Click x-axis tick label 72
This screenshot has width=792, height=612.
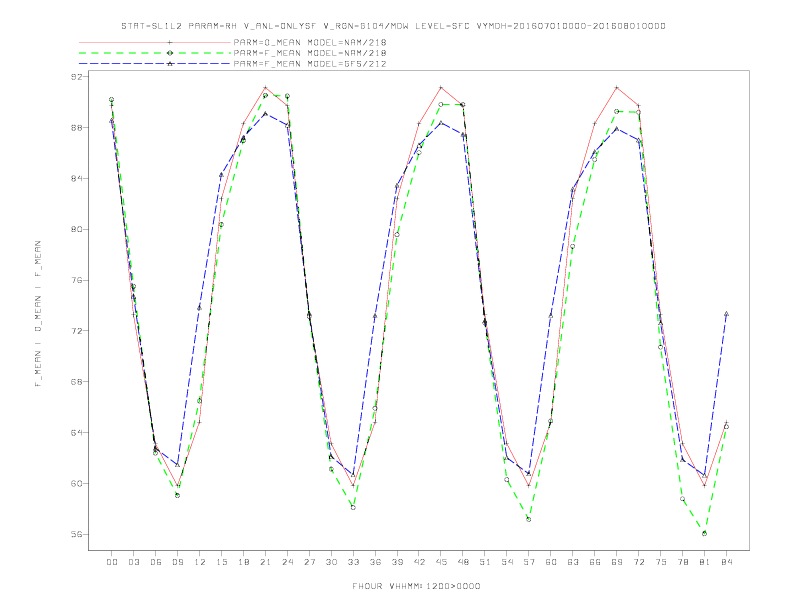(638, 562)
